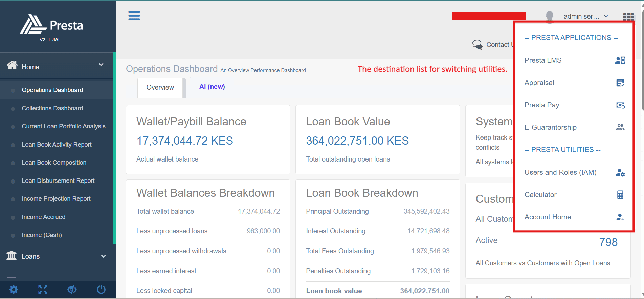
Task: Click the power logout icon
Action: pyautogui.click(x=101, y=290)
